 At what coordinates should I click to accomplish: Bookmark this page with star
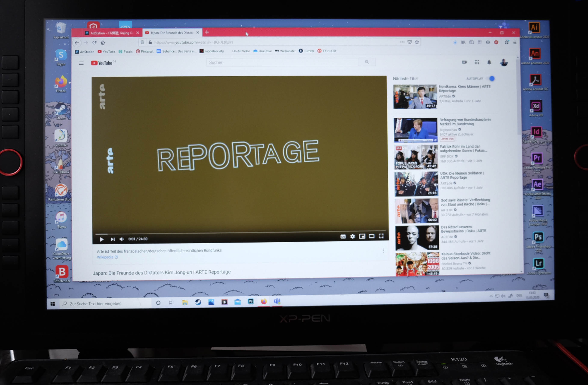pos(417,42)
